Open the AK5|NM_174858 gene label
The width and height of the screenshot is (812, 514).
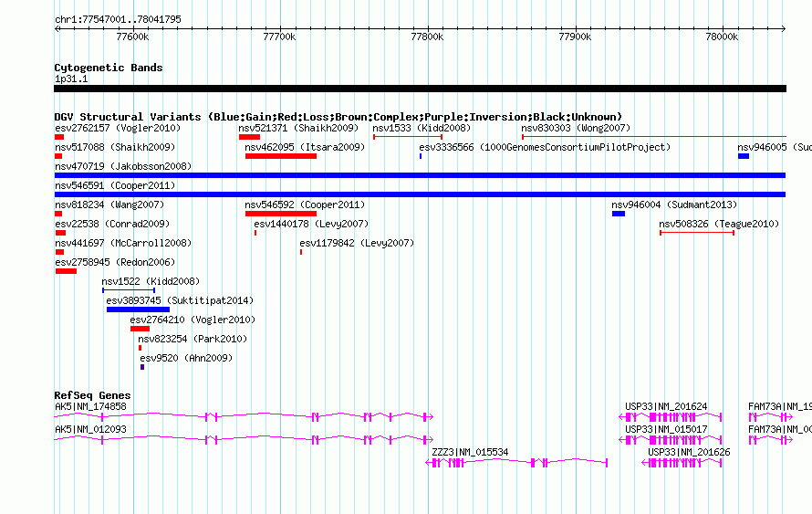pos(90,407)
